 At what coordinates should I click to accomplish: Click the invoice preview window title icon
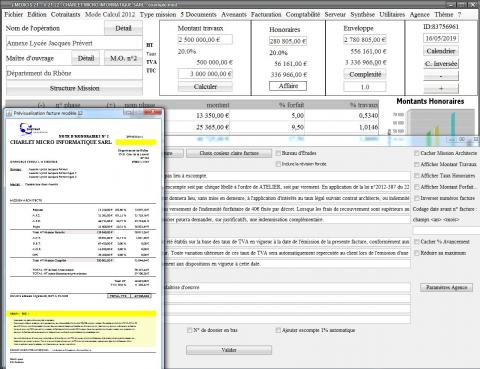coord(9,114)
